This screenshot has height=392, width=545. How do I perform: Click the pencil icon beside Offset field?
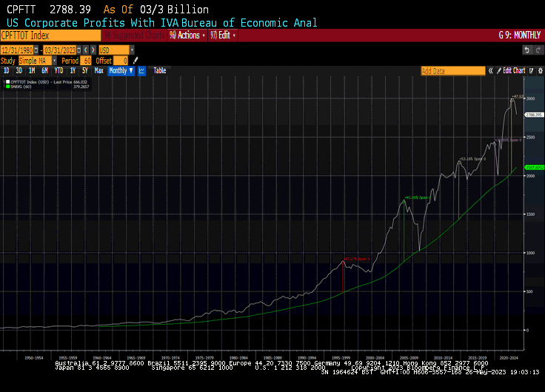click(x=135, y=61)
